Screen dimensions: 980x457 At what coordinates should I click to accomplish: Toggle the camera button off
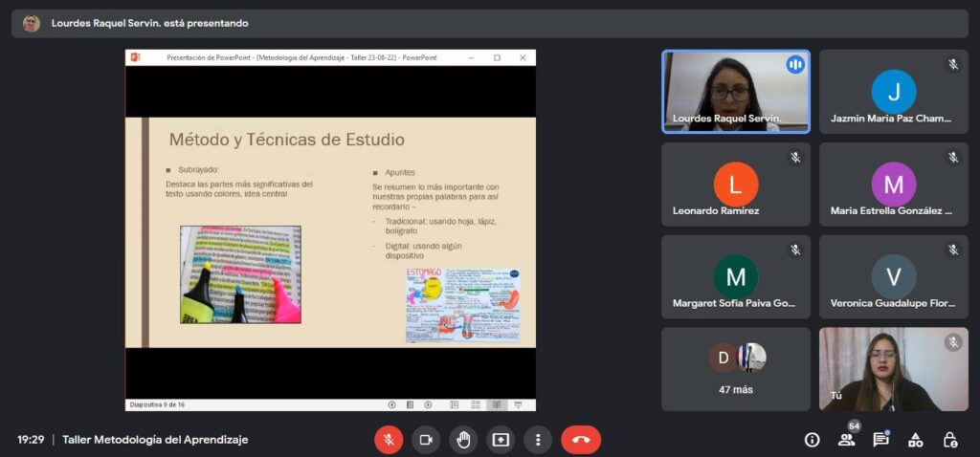426,440
